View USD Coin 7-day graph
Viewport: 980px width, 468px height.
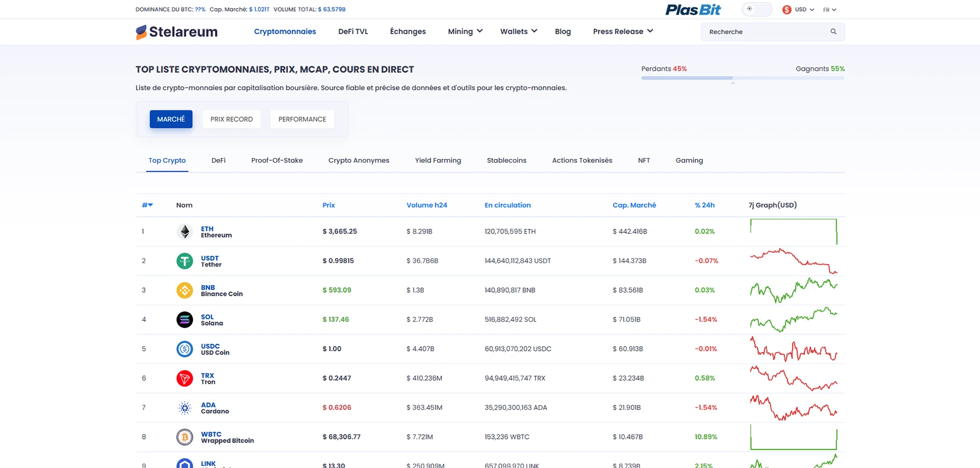click(794, 349)
